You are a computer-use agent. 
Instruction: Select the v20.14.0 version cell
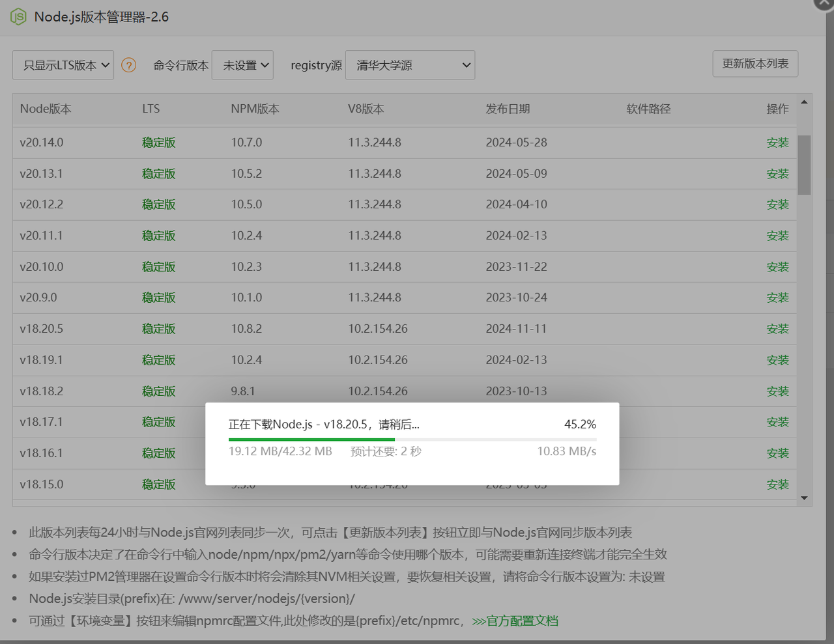(42, 143)
